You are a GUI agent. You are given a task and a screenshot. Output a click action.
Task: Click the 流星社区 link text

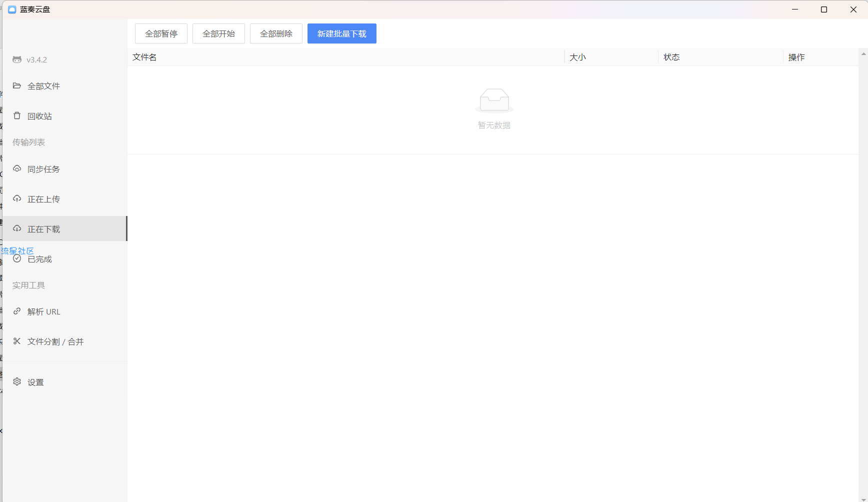click(17, 250)
